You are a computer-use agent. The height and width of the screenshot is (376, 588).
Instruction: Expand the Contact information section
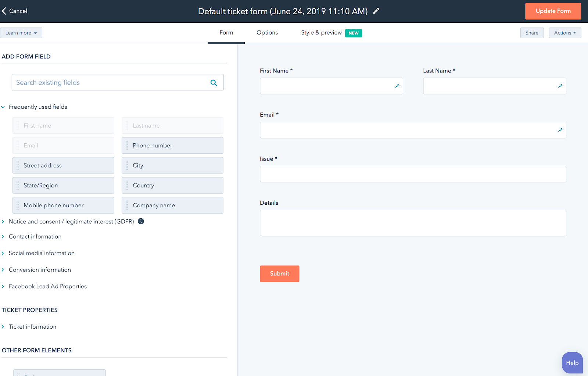click(3, 237)
